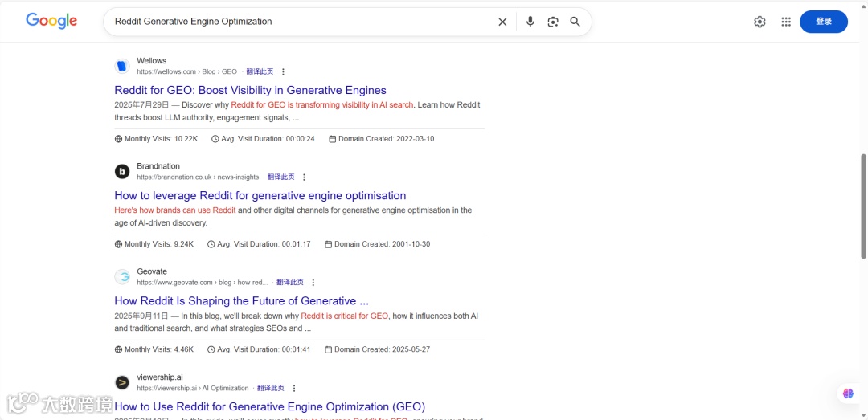The width and height of the screenshot is (868, 420).
Task: Click Domain Created 2001-10-30 stat
Action: 377,244
